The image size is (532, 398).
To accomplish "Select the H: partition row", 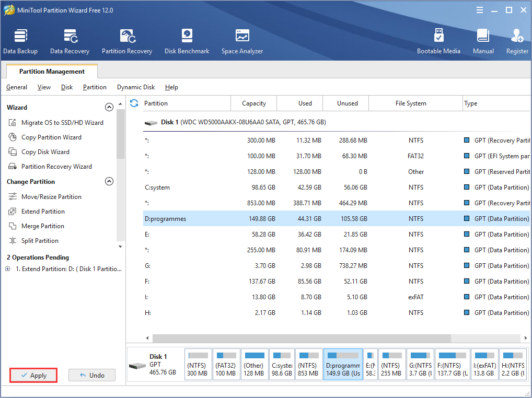I will [x=336, y=312].
